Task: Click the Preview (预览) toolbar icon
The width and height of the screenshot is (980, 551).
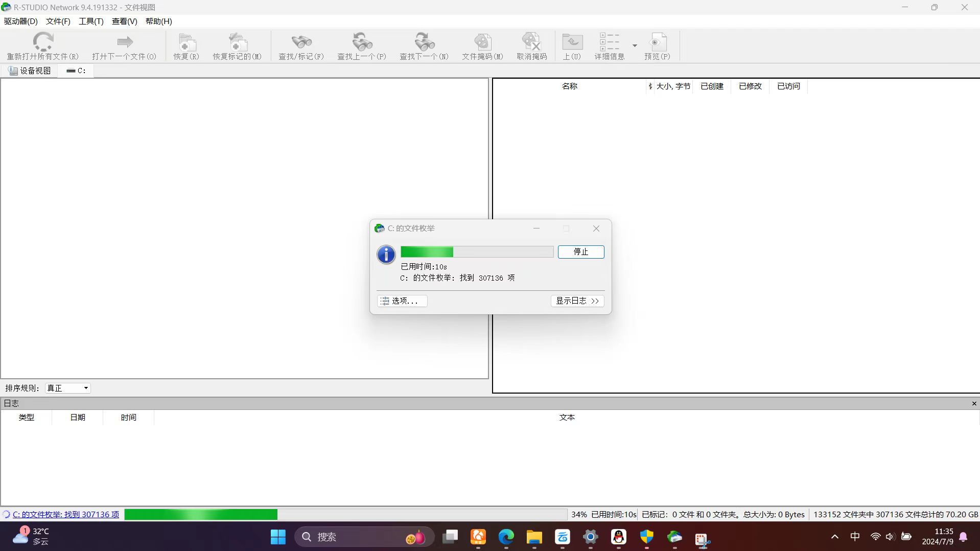Action: pos(657,42)
